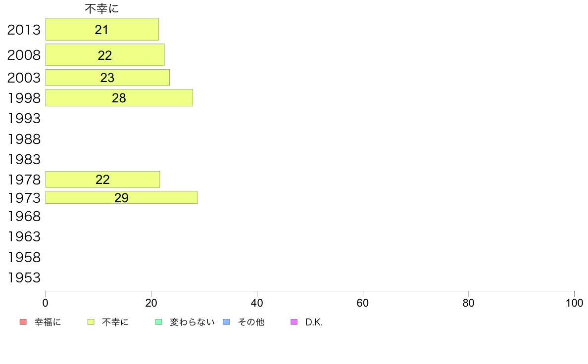Screen dimensions: 588x364
Task: Click the blue その他 legend swatch
Action: point(227,322)
